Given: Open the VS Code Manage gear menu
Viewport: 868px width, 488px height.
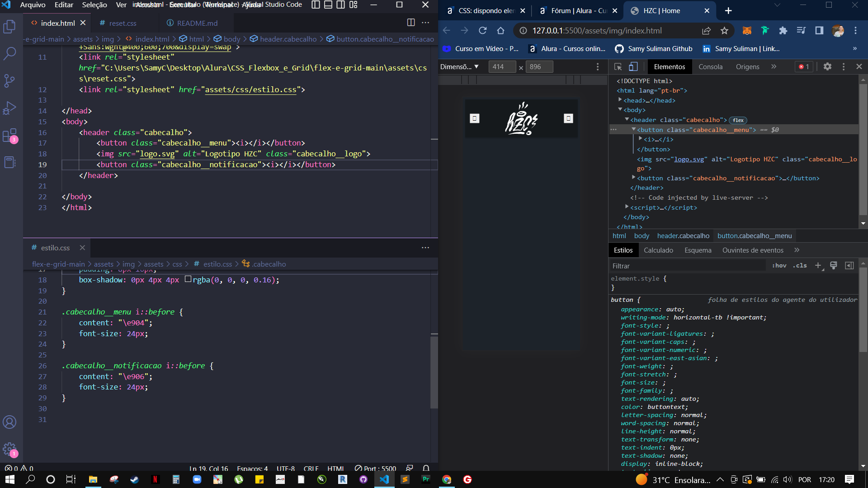Looking at the screenshot, I should [x=10, y=449].
